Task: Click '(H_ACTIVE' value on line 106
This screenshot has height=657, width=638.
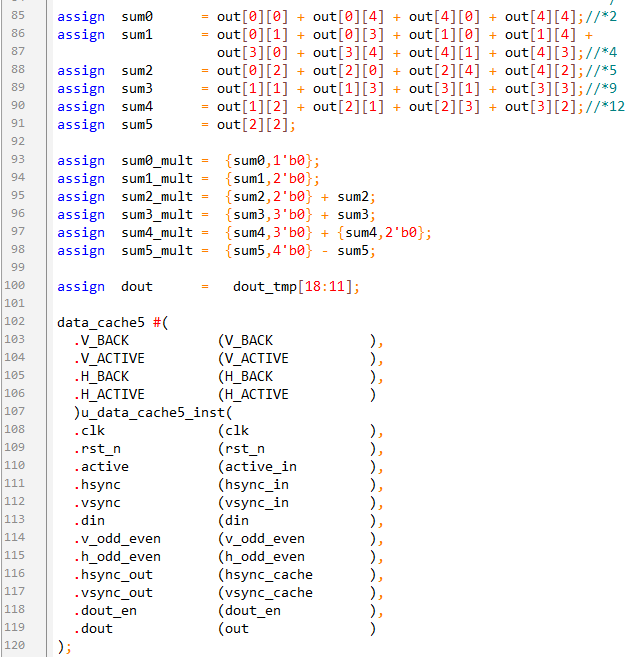Action: click(x=253, y=395)
